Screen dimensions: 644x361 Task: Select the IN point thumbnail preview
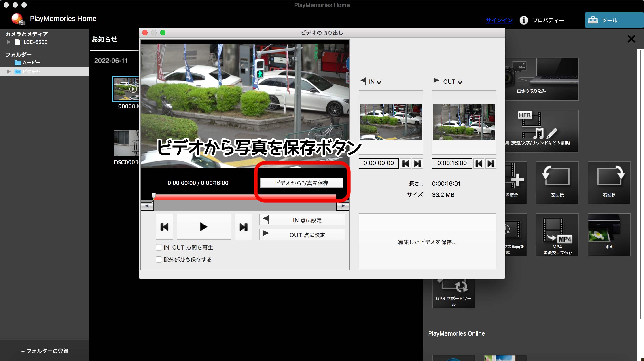[391, 122]
